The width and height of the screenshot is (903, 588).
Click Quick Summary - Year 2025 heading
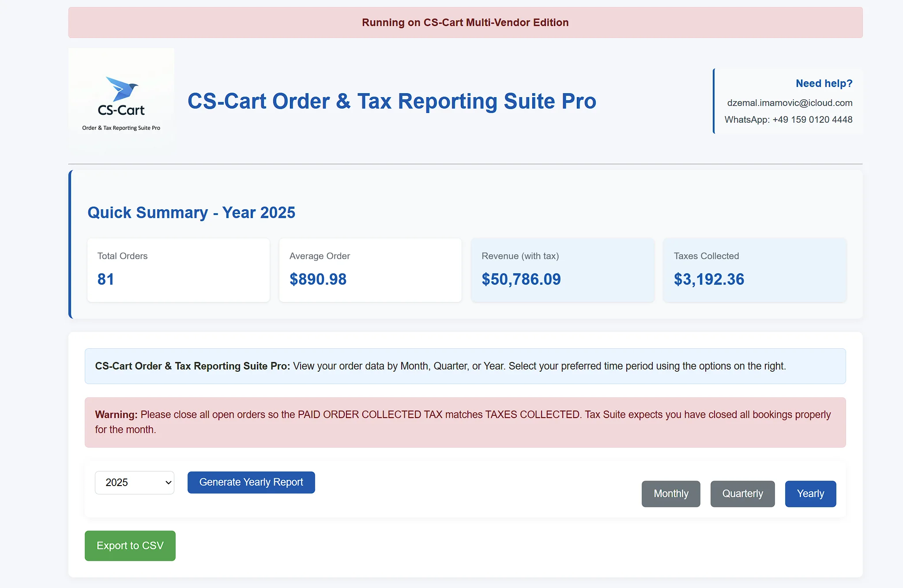click(191, 212)
